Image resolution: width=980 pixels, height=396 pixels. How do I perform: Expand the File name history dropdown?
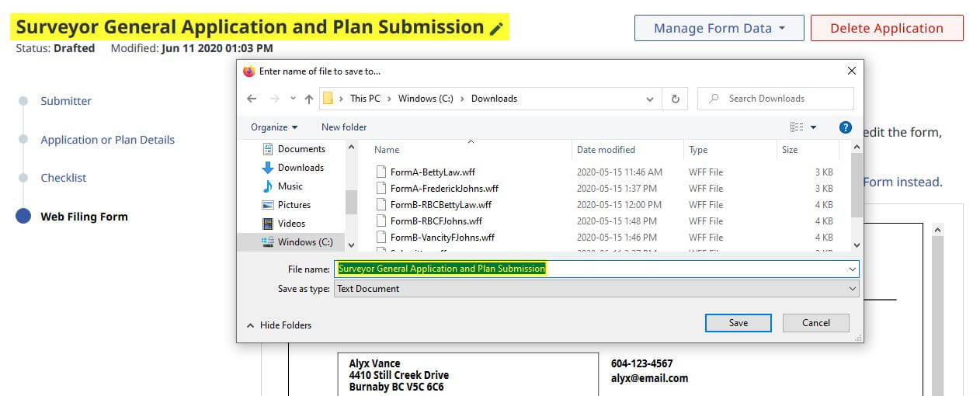(x=853, y=269)
